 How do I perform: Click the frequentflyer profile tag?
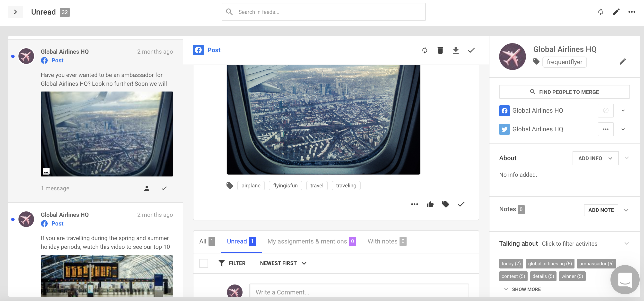coord(564,62)
